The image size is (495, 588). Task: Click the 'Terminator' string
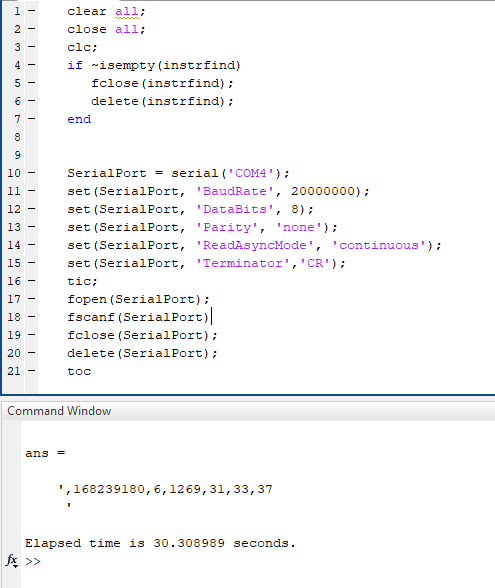pyautogui.click(x=243, y=263)
